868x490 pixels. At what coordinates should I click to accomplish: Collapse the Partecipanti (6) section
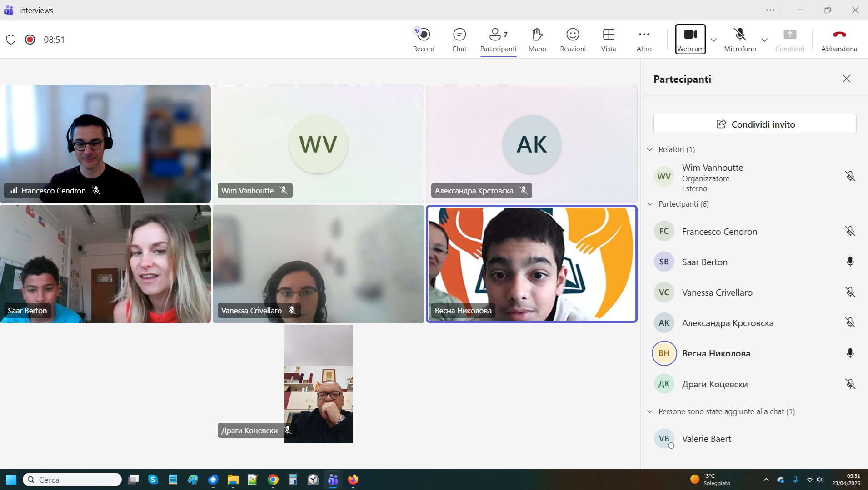[x=650, y=204]
